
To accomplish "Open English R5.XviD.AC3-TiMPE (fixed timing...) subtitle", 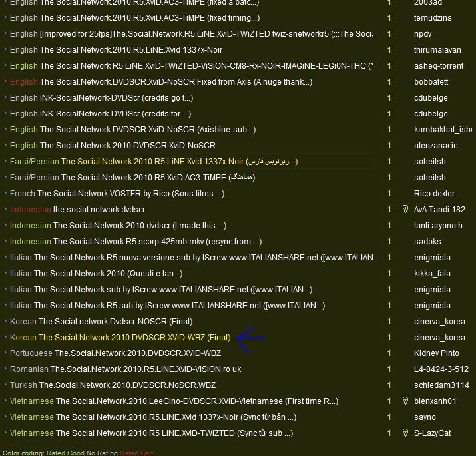I will pos(134,18).
